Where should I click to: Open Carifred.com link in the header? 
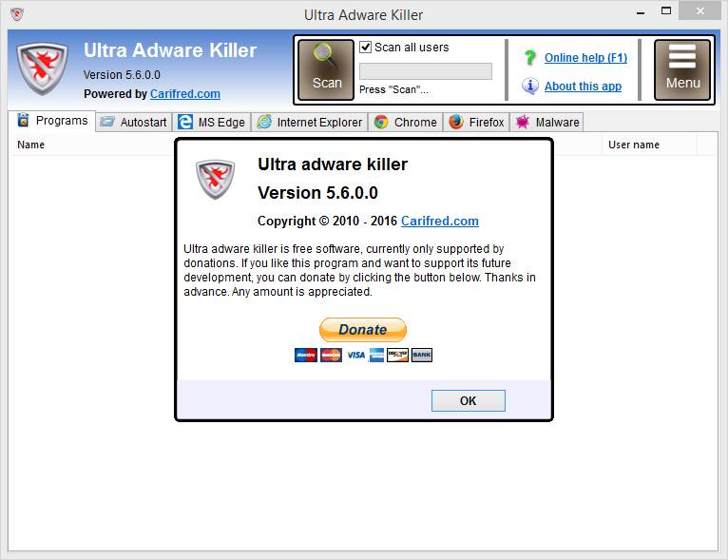(184, 94)
